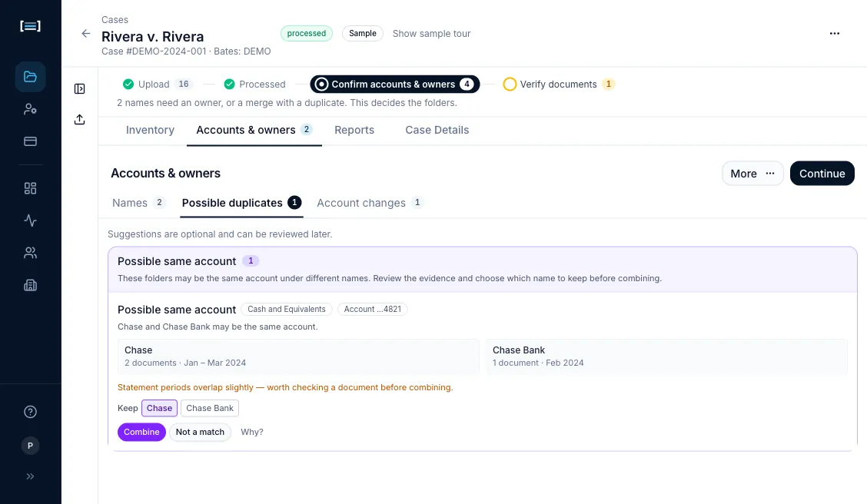Screen dimensions: 867x504
Task: Select the Processed step
Action: [255, 84]
